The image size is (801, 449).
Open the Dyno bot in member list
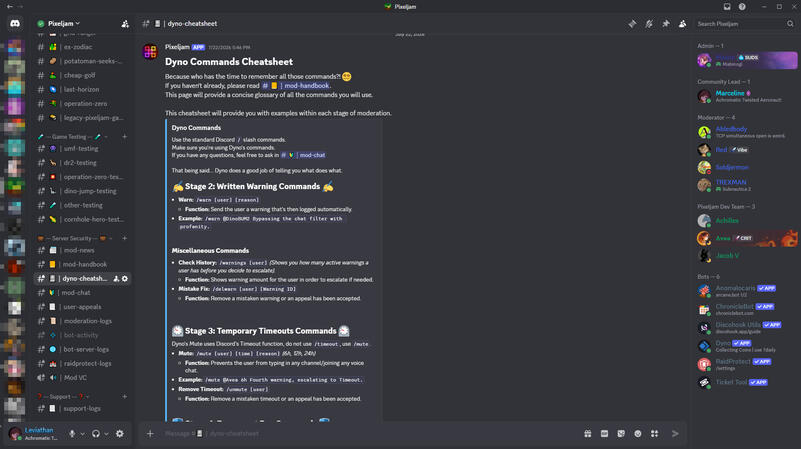[746, 346]
